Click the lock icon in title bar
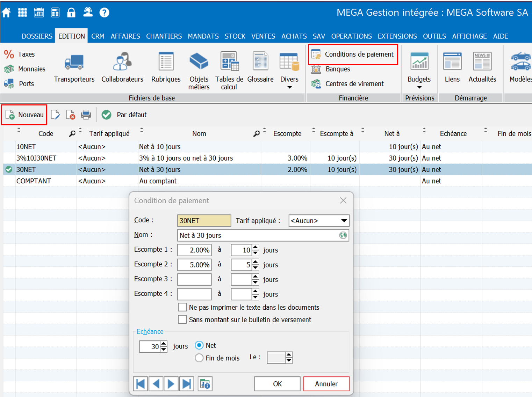Screen dimensions: 532x397 click(71, 13)
